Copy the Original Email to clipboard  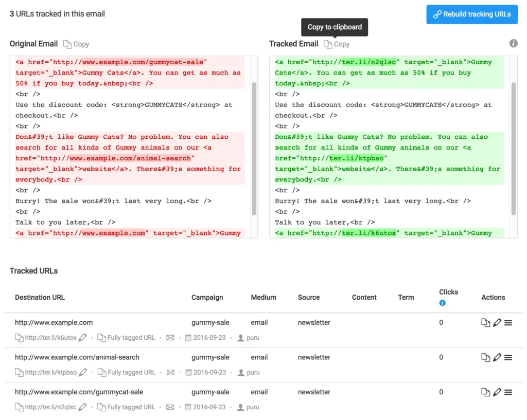pos(76,44)
